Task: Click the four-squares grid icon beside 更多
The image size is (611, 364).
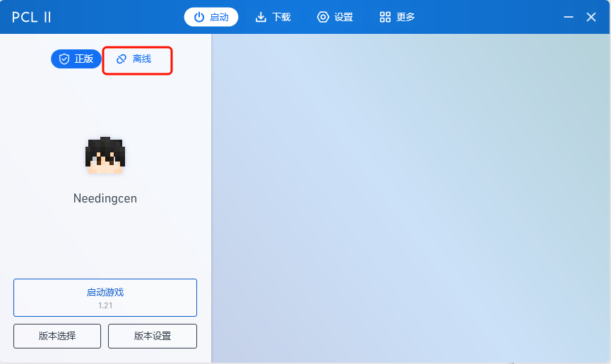Action: click(385, 17)
